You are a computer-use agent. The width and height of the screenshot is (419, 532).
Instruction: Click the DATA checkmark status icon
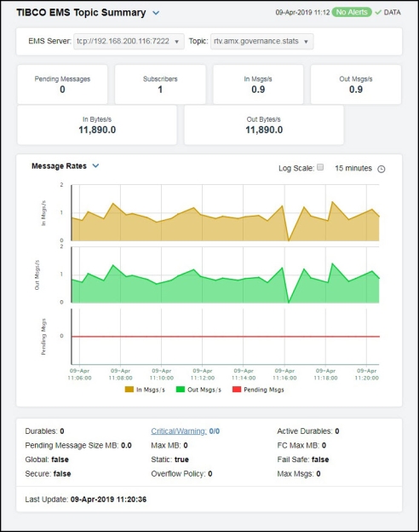[378, 13]
